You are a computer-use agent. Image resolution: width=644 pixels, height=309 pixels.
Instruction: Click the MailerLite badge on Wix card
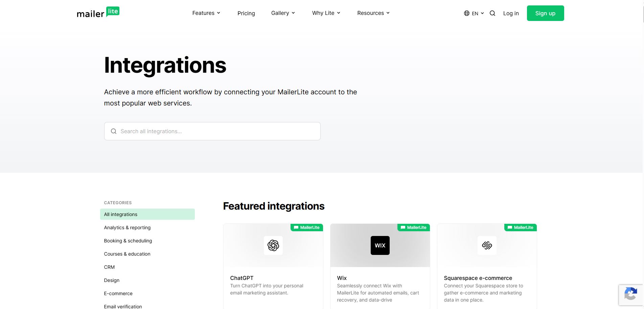click(414, 228)
